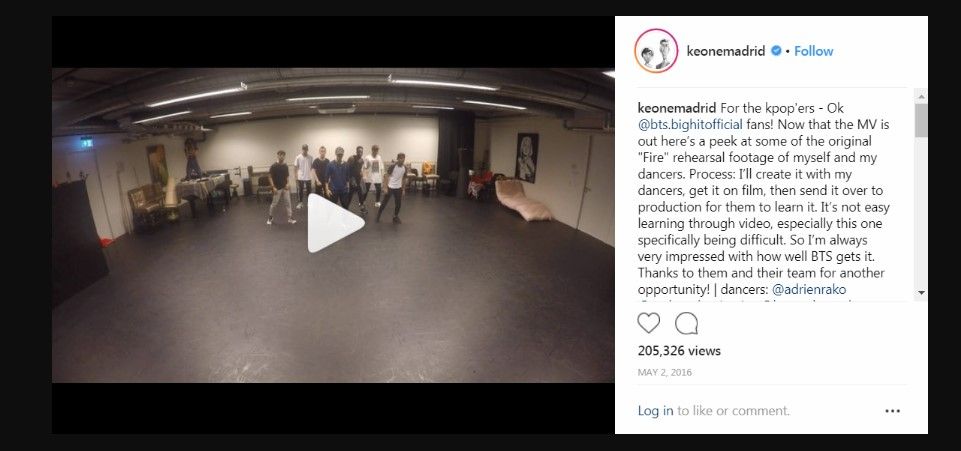Viewport: 961px width, 451px height.
Task: Click the MAY 2, 2016 timestamp
Action: (x=665, y=372)
